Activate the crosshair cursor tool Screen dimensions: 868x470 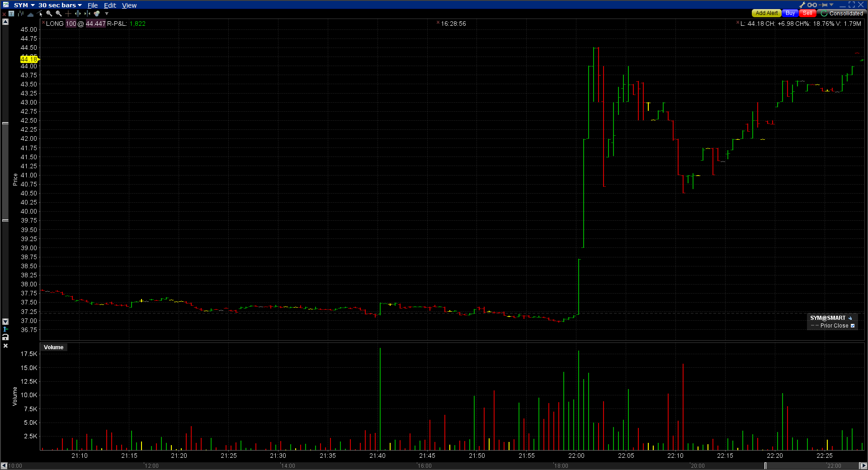68,14
